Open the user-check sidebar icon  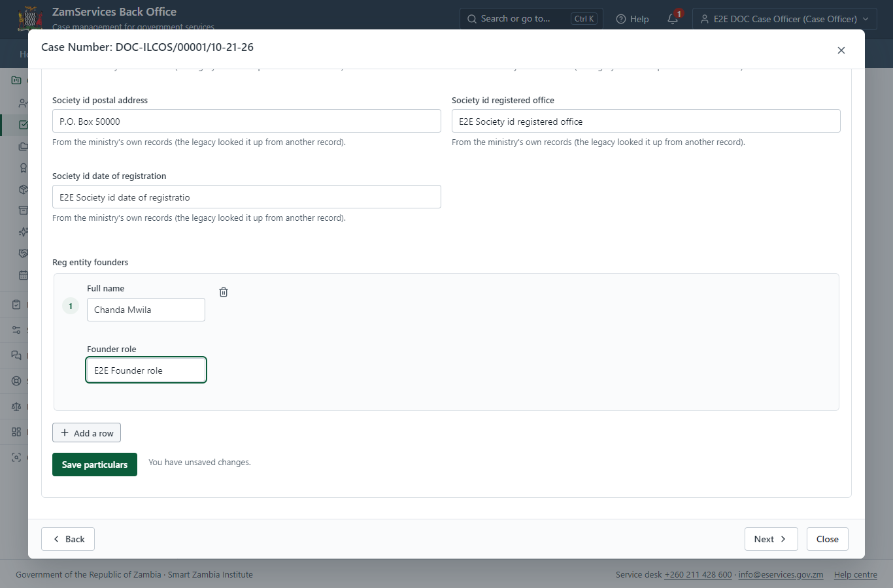[x=23, y=103]
